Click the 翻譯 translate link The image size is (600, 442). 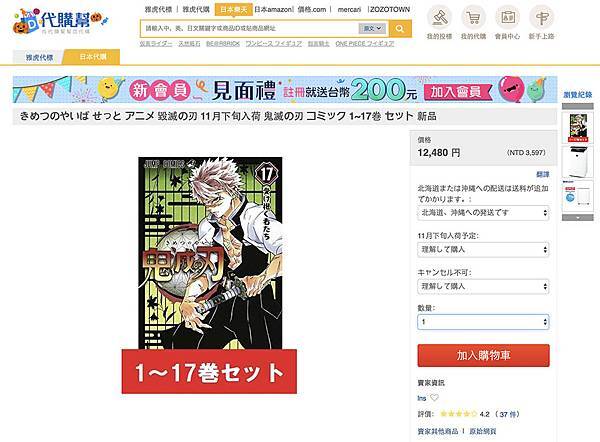pyautogui.click(x=543, y=175)
